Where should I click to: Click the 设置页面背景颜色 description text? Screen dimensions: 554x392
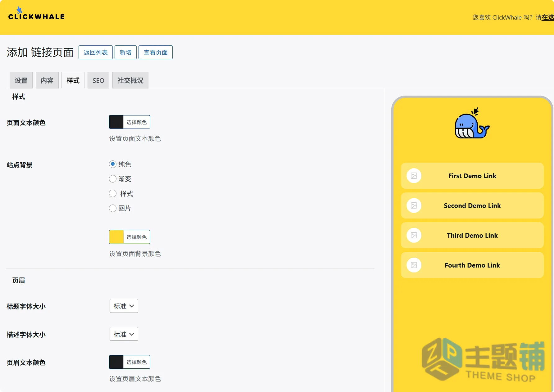[x=135, y=254]
